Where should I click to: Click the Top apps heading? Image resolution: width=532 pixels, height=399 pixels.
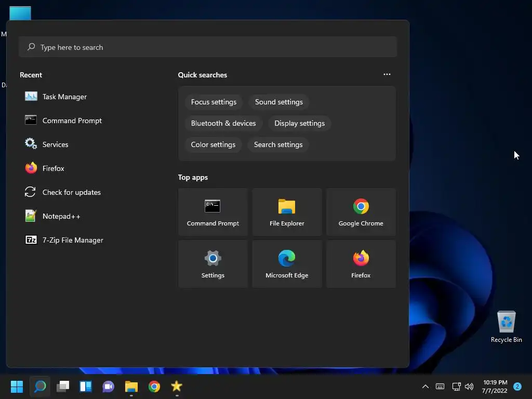click(x=193, y=178)
